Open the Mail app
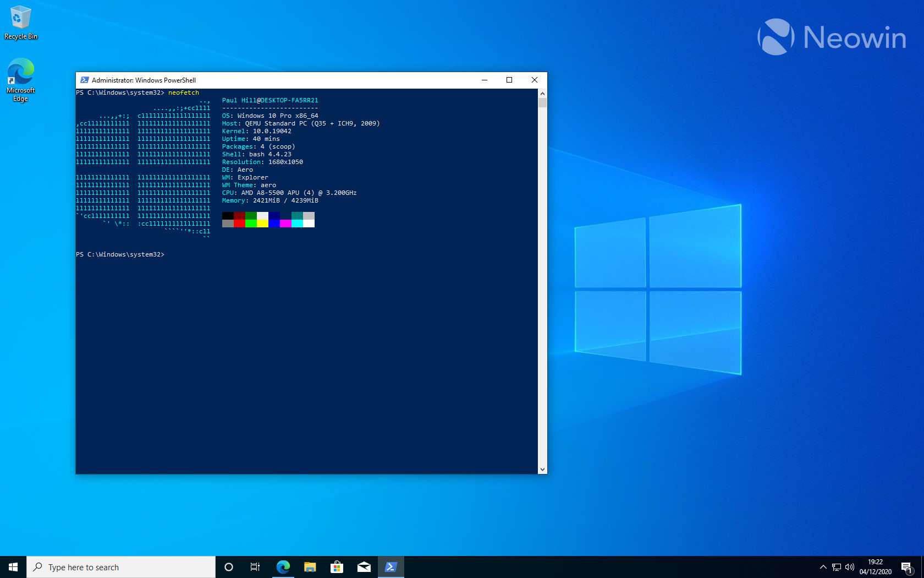 (364, 566)
